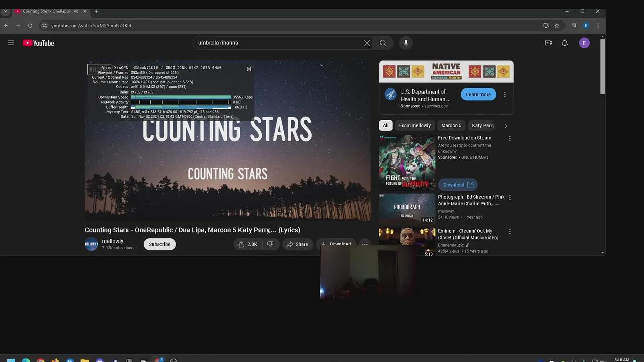This screenshot has height=362, width=644.
Task: Subscribe to the mellowly channel
Action: click(x=159, y=244)
